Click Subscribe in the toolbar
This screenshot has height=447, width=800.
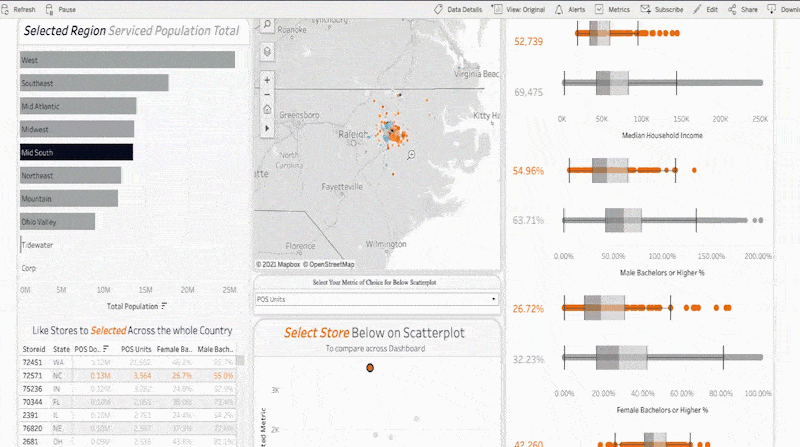pyautogui.click(x=662, y=9)
